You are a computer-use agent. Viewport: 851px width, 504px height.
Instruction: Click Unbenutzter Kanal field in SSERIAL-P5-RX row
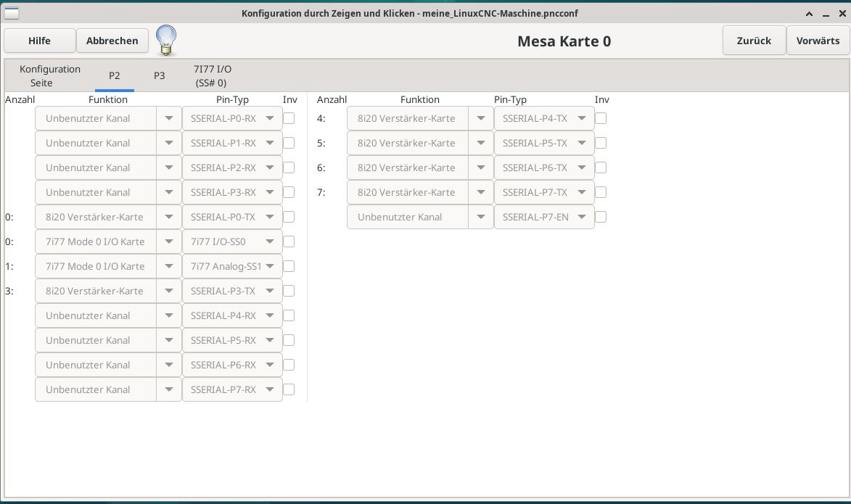click(x=96, y=340)
